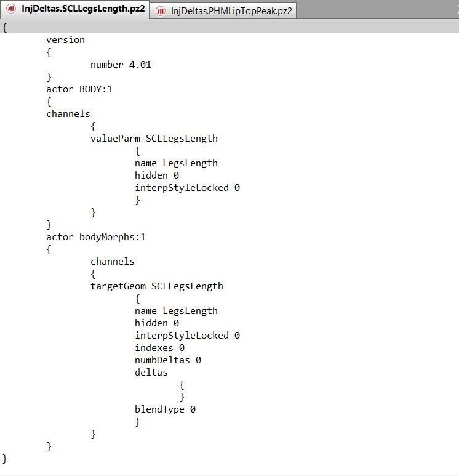Image resolution: width=459 pixels, height=476 pixels.
Task: Place cursor on 'number 4.01' line
Action: (x=121, y=65)
